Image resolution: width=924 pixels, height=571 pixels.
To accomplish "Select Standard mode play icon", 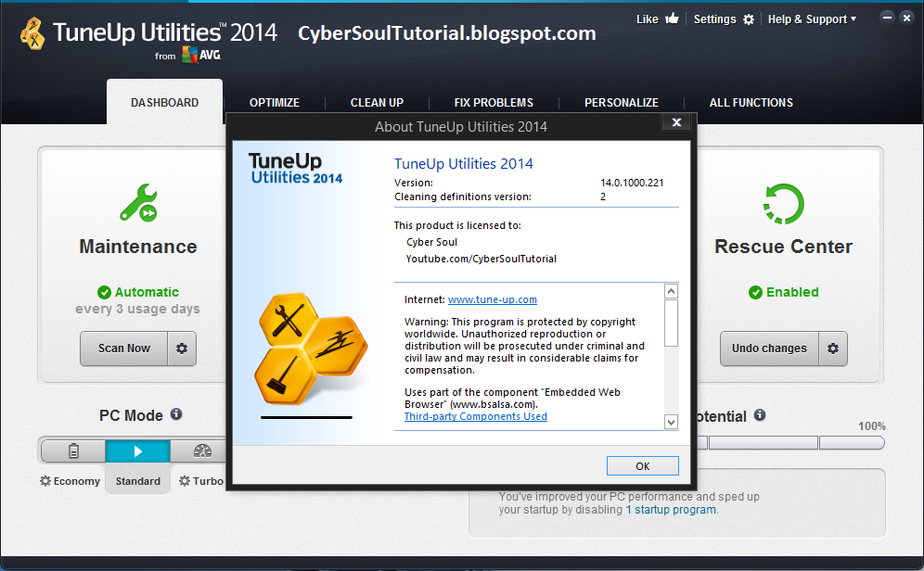I will click(x=138, y=451).
